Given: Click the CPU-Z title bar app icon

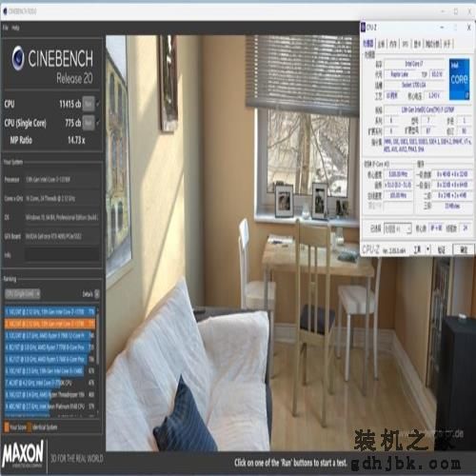Looking at the screenshot, I should click(x=363, y=28).
